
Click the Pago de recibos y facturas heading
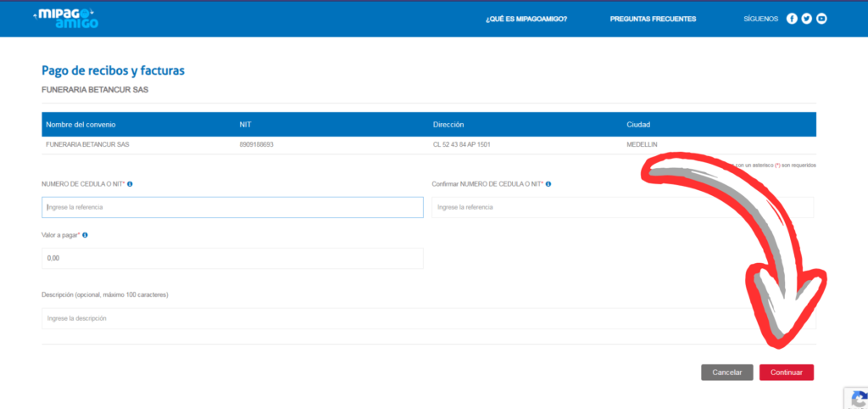113,70
